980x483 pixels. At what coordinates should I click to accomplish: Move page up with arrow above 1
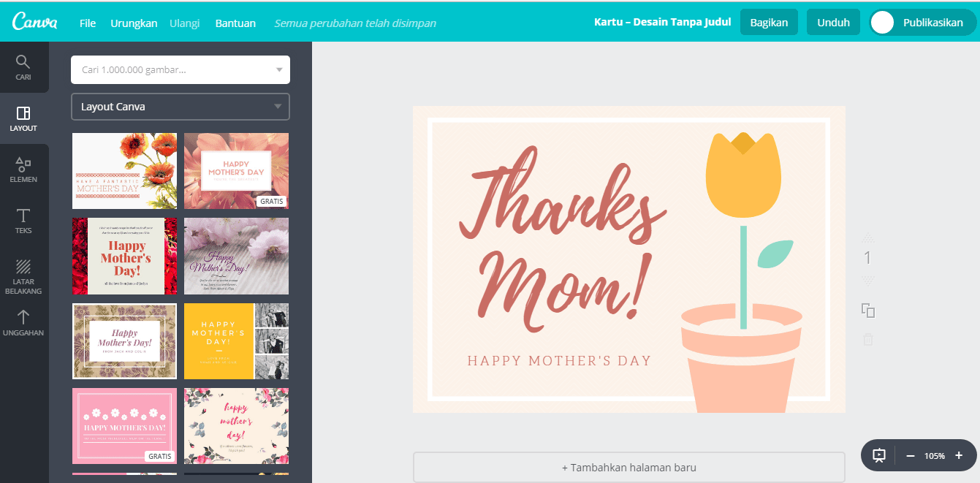click(868, 237)
